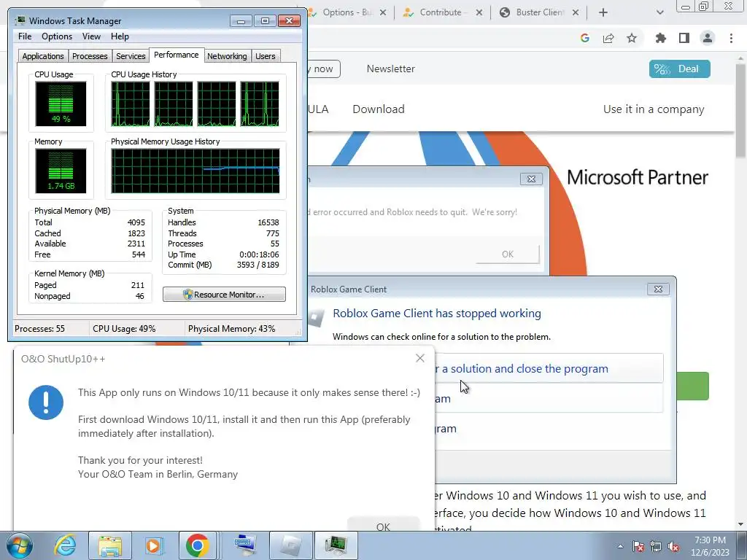747x560 pixels.
Task: Click the Use it in a company link
Action: coord(654,109)
